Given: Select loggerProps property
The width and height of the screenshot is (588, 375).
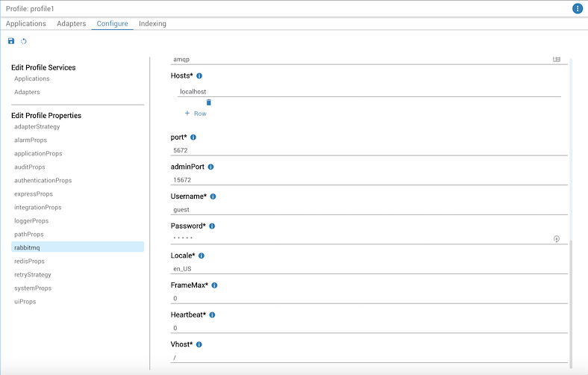Looking at the screenshot, I should click(x=31, y=221).
